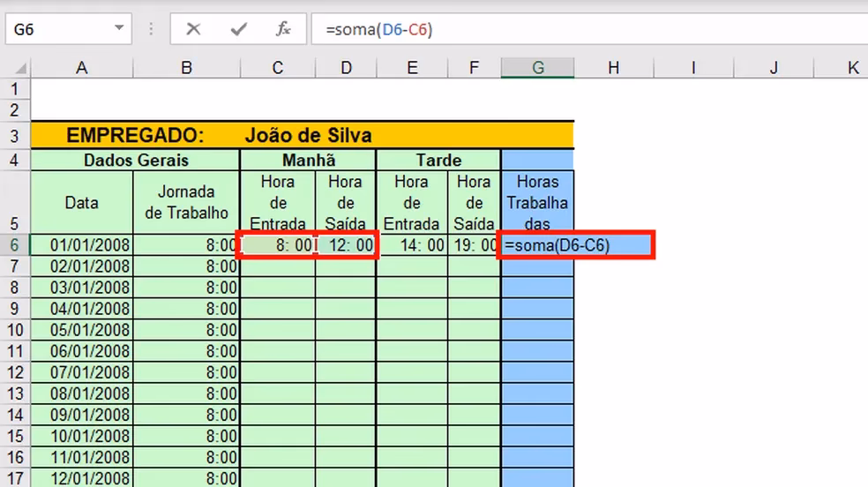Click the Name Box showing G6

(x=69, y=29)
